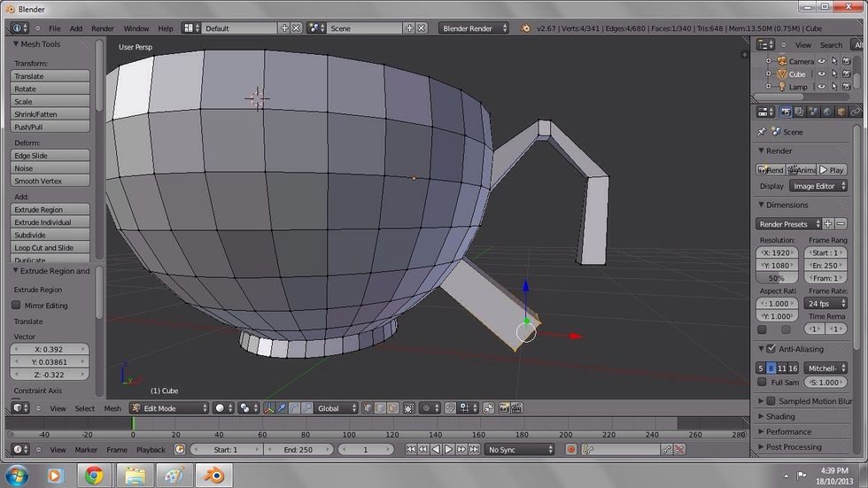This screenshot has height=488, width=868.
Task: Click the Subdivide button
Action: point(50,236)
